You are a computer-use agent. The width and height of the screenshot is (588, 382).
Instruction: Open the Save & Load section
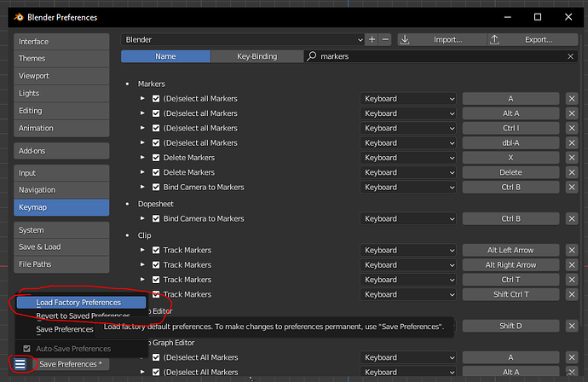61,247
